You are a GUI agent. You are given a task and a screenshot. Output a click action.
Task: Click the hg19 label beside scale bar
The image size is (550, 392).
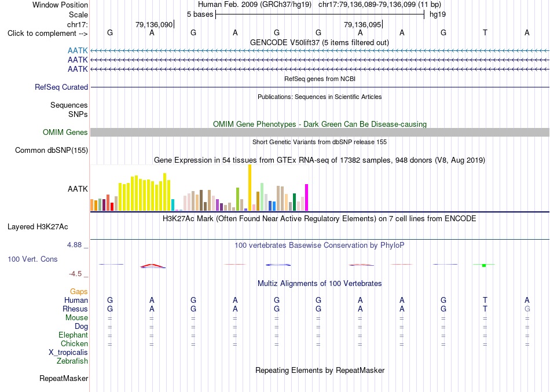point(438,14)
